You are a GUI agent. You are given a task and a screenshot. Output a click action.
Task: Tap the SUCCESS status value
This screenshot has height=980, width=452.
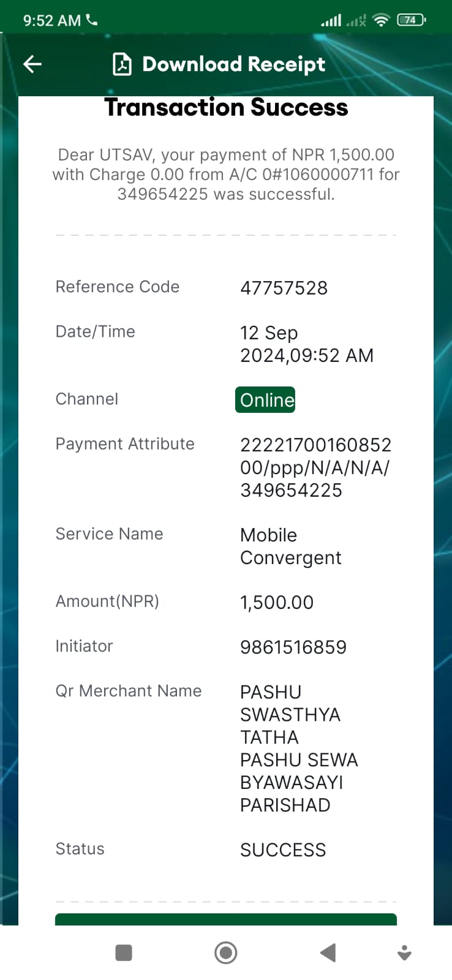pos(283,850)
